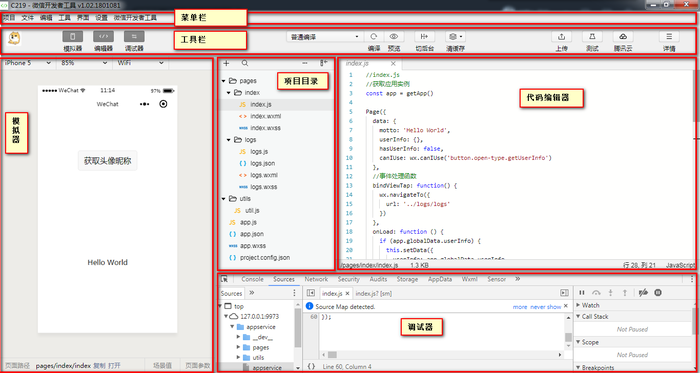
Task: Click the pause on exceptions icon
Action: [x=658, y=293]
